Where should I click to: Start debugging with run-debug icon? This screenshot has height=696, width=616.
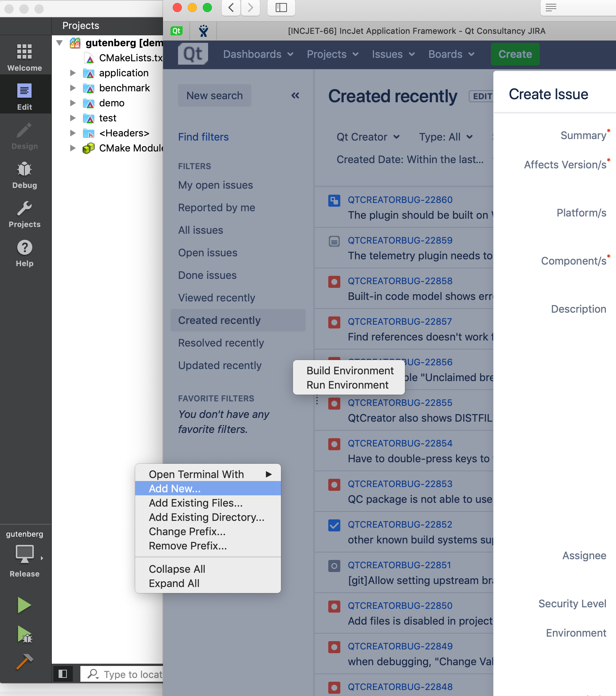click(x=24, y=634)
